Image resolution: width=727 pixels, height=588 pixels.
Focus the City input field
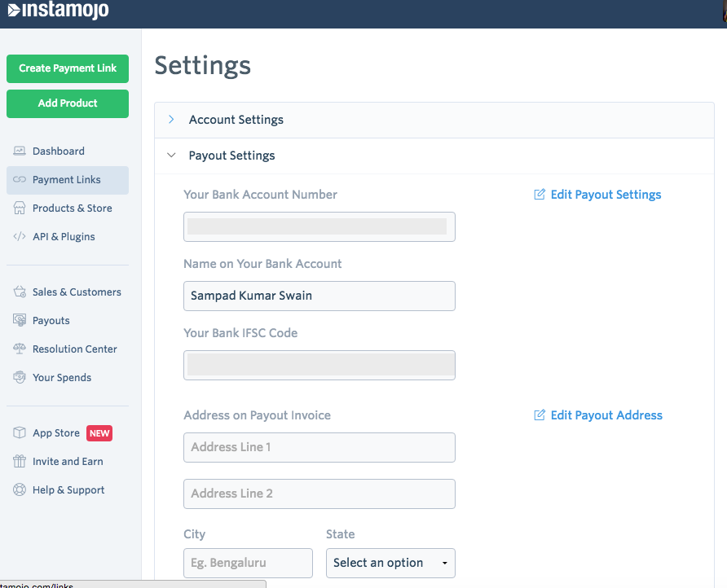pyautogui.click(x=248, y=563)
